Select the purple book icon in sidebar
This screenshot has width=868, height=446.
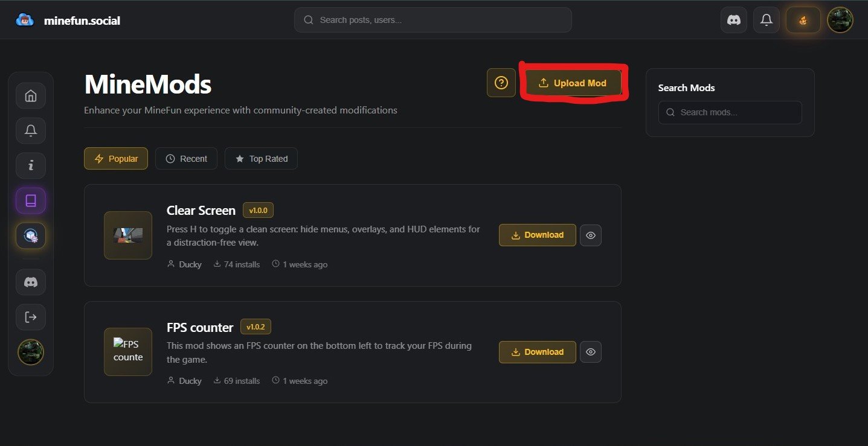(x=31, y=200)
